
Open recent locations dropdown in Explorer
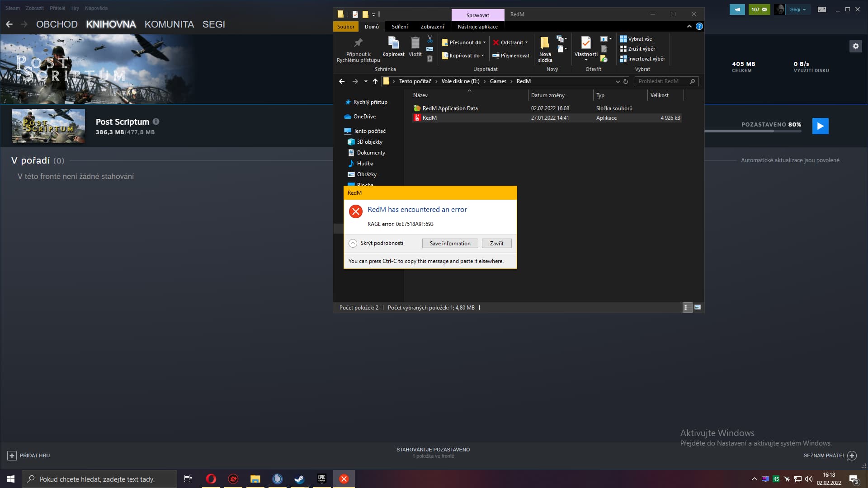(x=366, y=81)
